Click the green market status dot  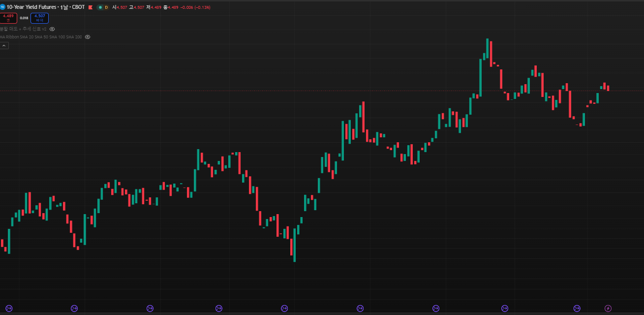pos(100,7)
